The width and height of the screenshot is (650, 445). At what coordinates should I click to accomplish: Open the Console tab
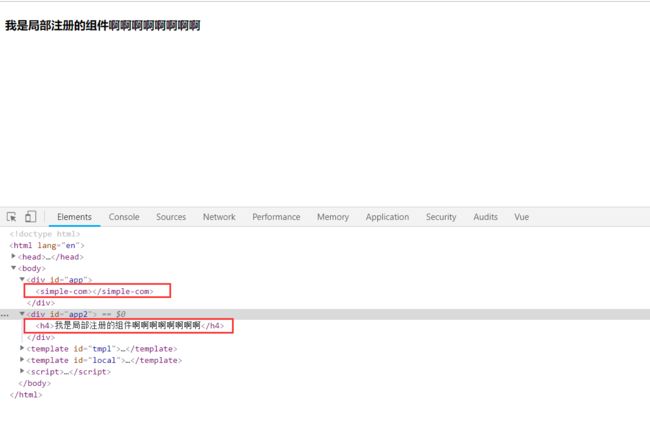point(124,217)
